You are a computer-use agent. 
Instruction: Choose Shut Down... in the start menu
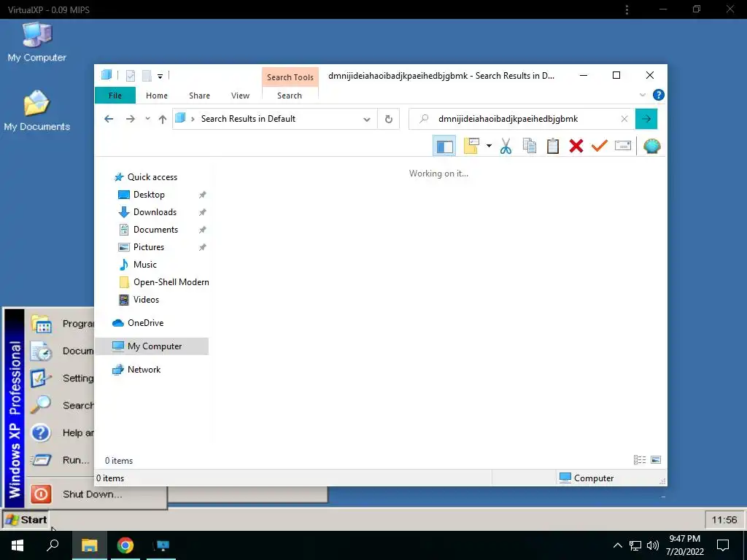click(93, 494)
